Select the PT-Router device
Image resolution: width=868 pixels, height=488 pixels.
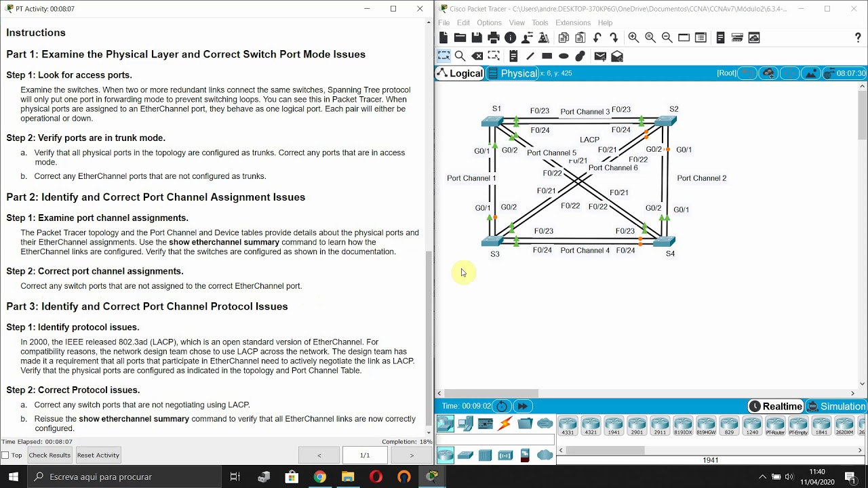point(775,427)
